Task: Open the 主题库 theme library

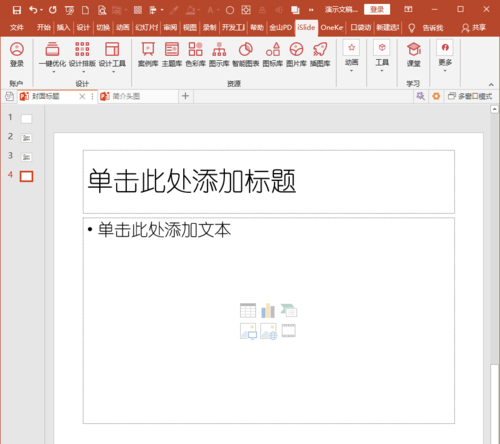Action: click(x=172, y=54)
